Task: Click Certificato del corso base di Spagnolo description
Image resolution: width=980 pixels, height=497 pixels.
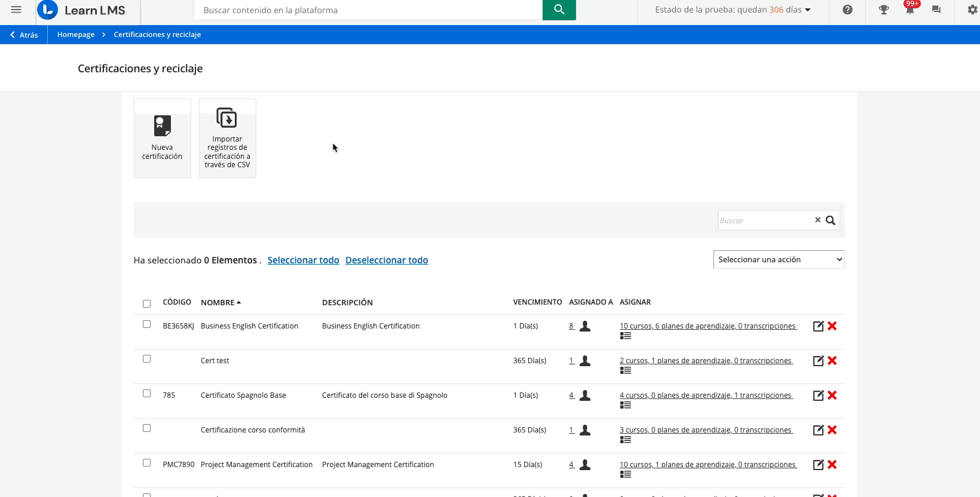Action: coord(384,395)
